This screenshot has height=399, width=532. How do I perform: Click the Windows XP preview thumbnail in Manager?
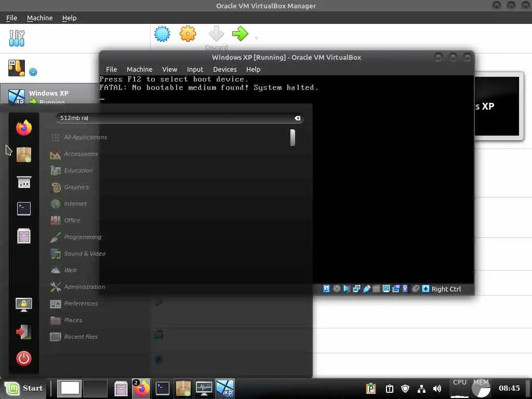(497, 106)
